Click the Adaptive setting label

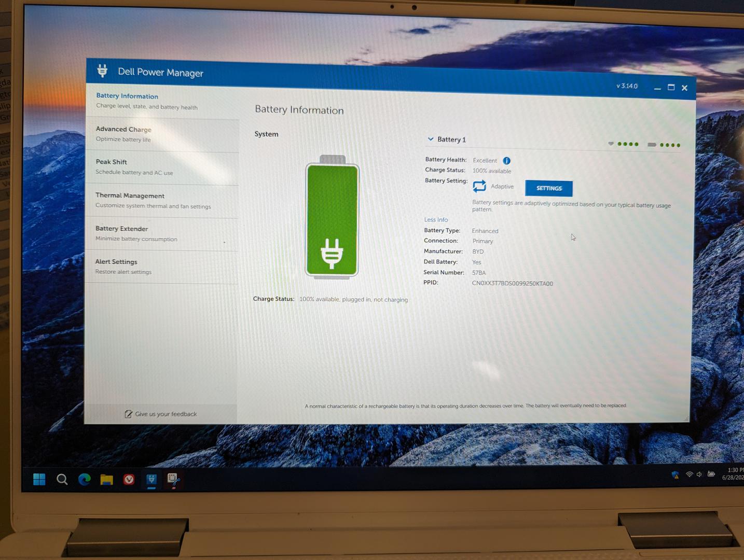click(502, 187)
